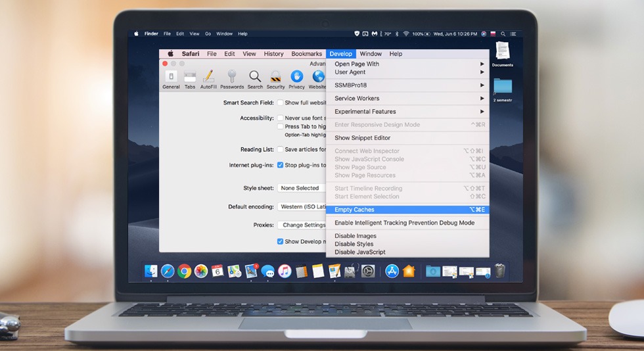Click the Bluetooth status icon

[x=397, y=34]
